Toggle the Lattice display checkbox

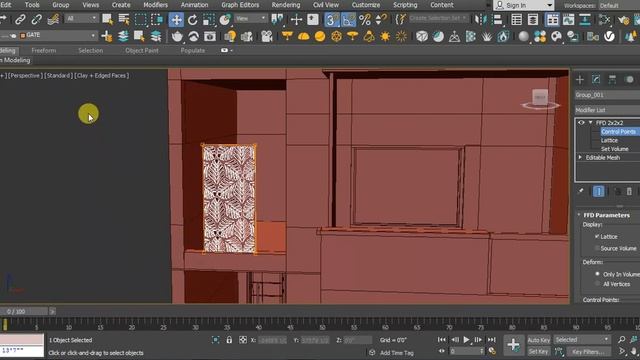(597, 236)
